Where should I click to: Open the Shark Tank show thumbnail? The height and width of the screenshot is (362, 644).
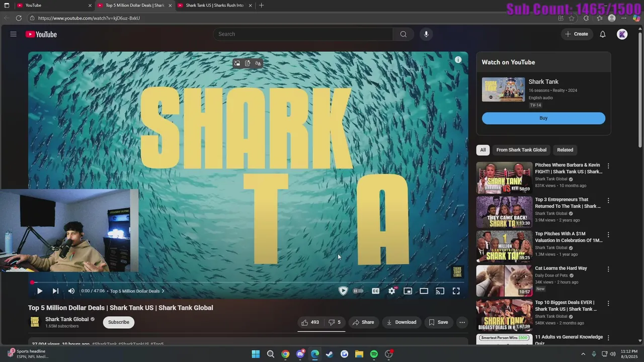pyautogui.click(x=503, y=89)
